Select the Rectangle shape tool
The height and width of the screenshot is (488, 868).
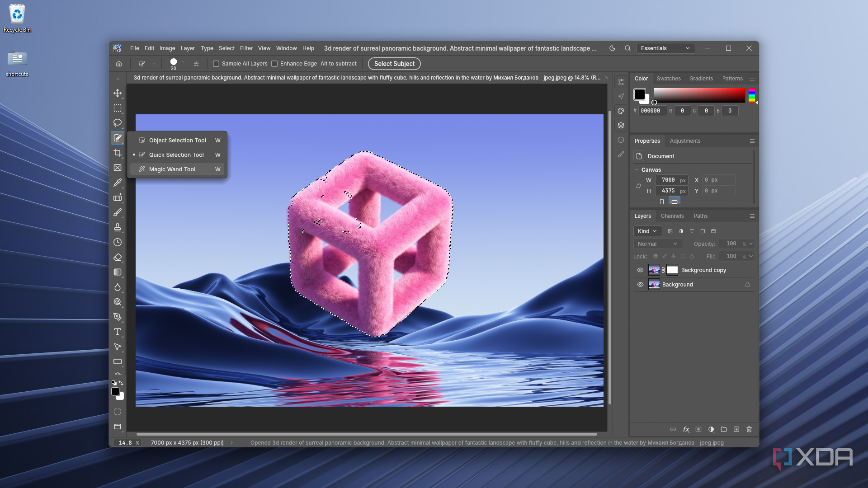pos(118,361)
